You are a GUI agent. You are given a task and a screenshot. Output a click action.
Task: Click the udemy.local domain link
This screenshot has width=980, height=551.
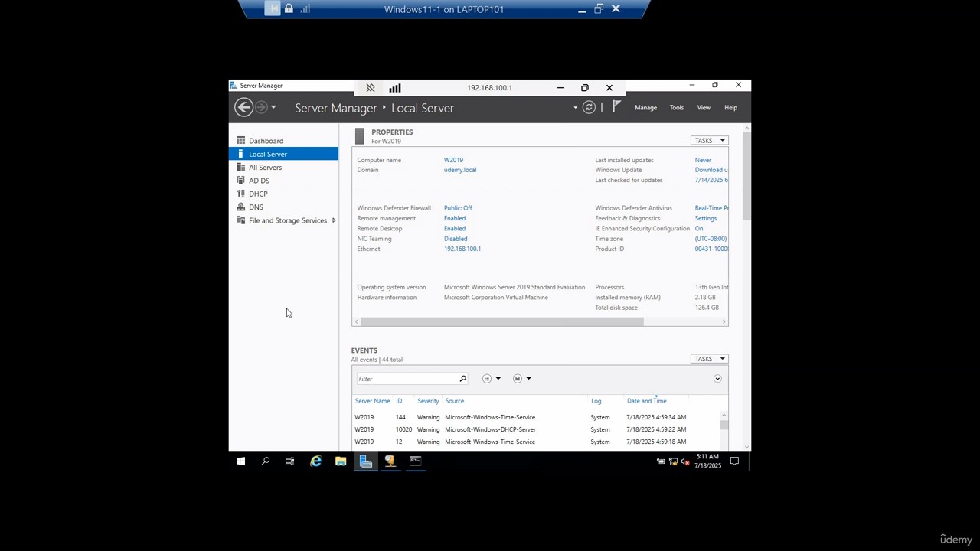[460, 170]
